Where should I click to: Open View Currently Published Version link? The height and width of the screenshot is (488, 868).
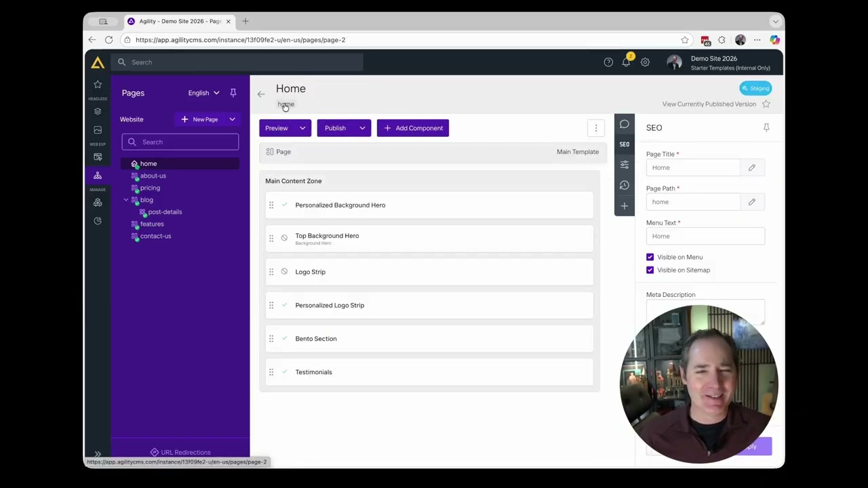coord(709,104)
